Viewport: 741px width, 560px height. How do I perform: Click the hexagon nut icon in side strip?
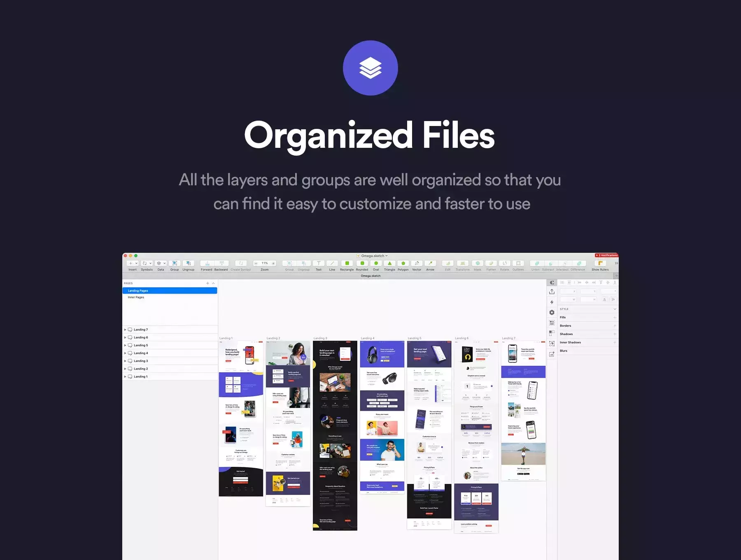click(x=552, y=312)
